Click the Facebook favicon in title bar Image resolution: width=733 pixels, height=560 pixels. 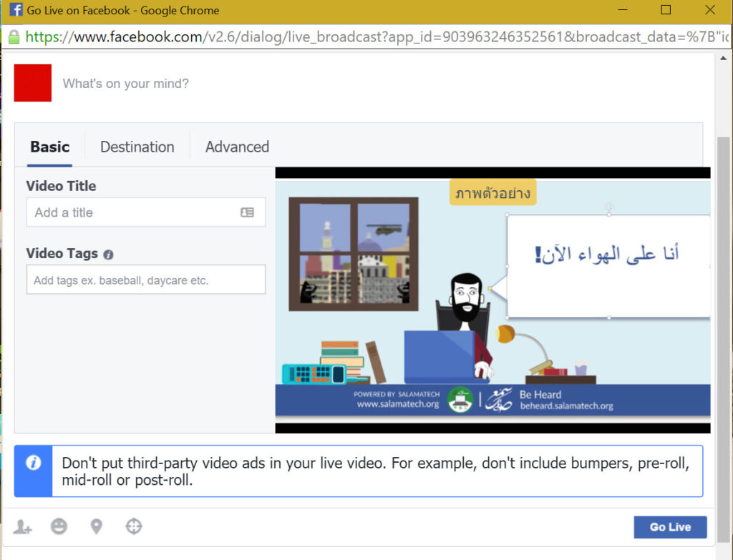coord(16,10)
